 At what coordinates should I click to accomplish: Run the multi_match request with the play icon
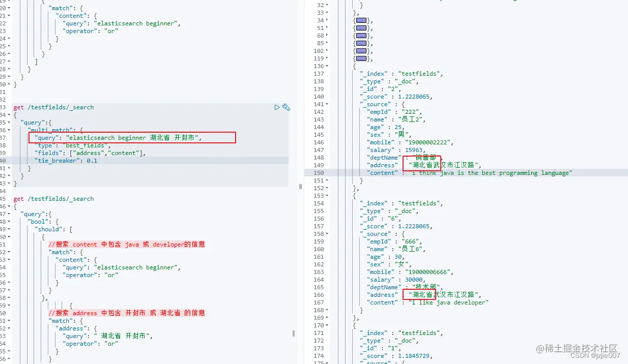click(x=277, y=107)
